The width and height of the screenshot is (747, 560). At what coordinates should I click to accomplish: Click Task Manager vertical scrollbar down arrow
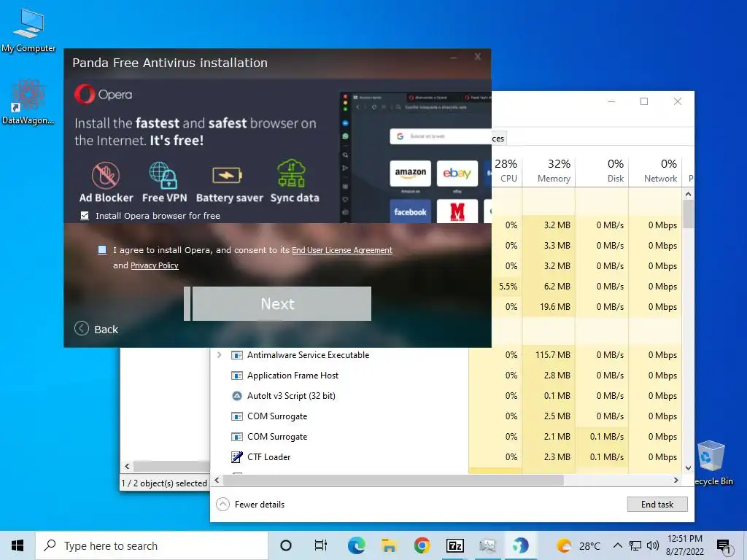click(x=688, y=467)
